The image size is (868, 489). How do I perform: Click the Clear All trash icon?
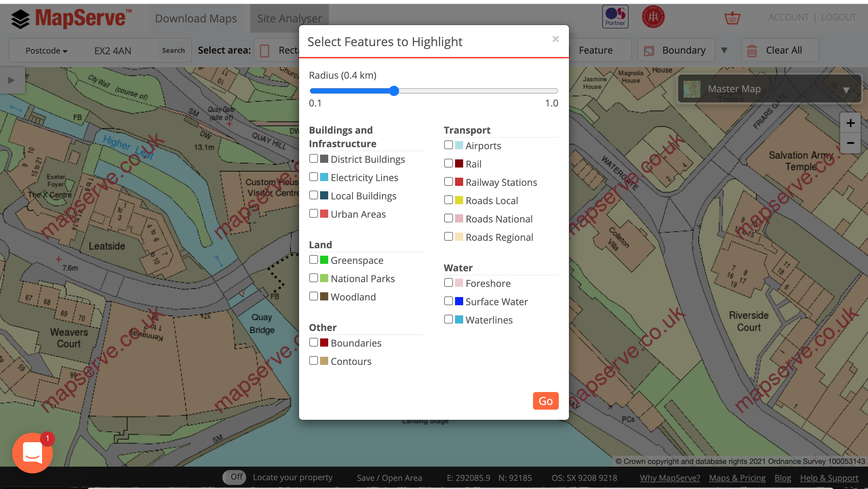click(x=752, y=51)
